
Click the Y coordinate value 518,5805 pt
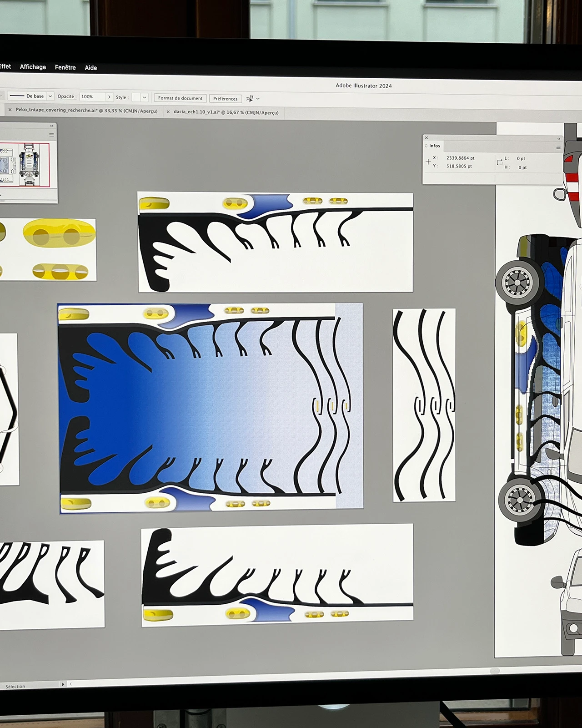click(459, 166)
